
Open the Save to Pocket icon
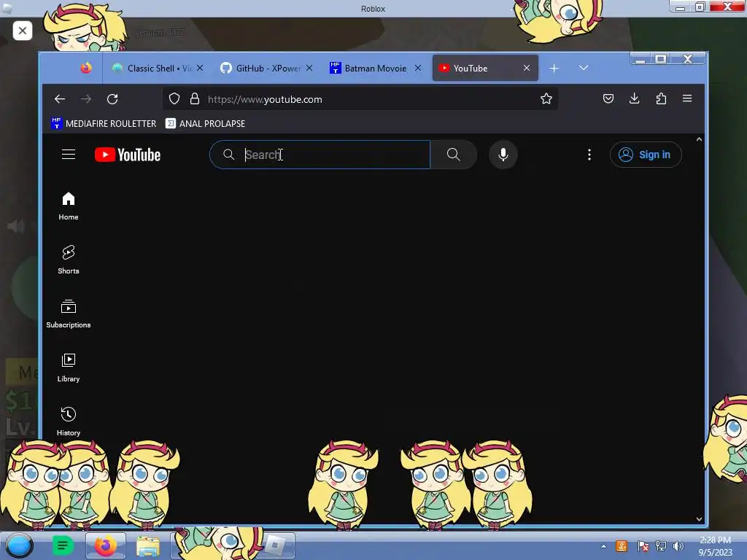[608, 98]
